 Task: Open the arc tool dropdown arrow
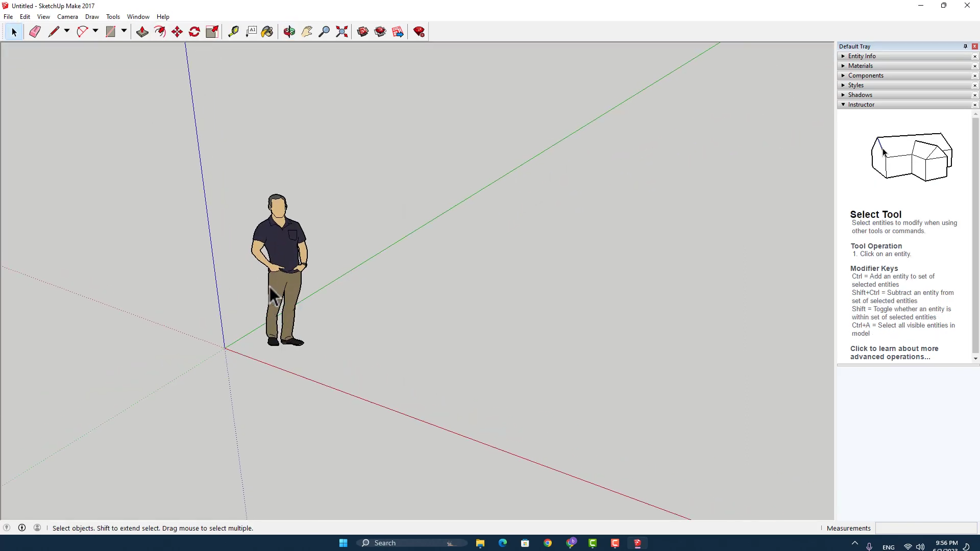pyautogui.click(x=95, y=31)
